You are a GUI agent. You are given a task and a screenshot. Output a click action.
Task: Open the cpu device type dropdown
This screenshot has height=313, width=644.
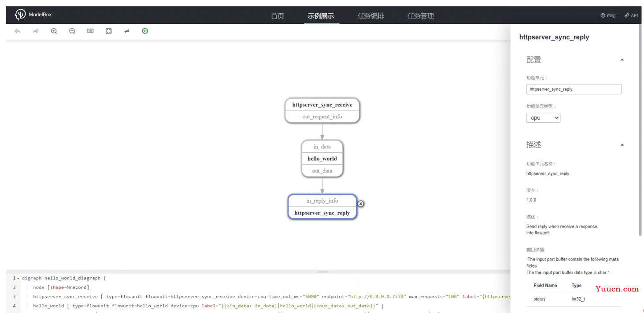coord(543,118)
